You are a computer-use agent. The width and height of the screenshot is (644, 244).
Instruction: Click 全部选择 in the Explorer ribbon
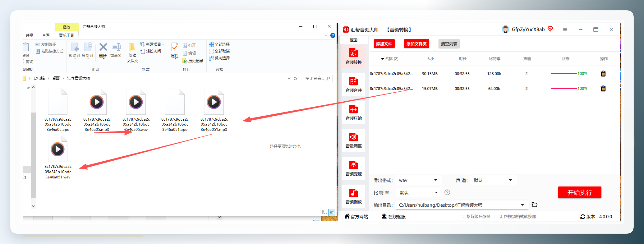point(219,44)
